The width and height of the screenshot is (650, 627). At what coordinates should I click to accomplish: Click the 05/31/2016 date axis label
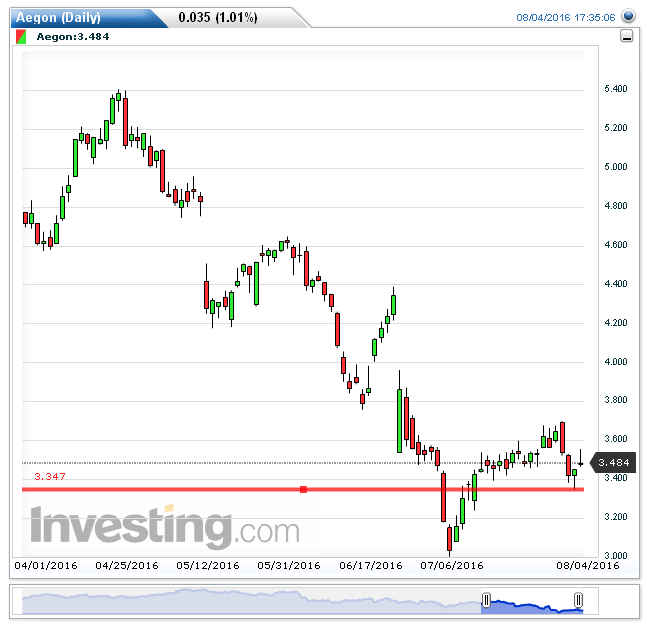coord(289,566)
